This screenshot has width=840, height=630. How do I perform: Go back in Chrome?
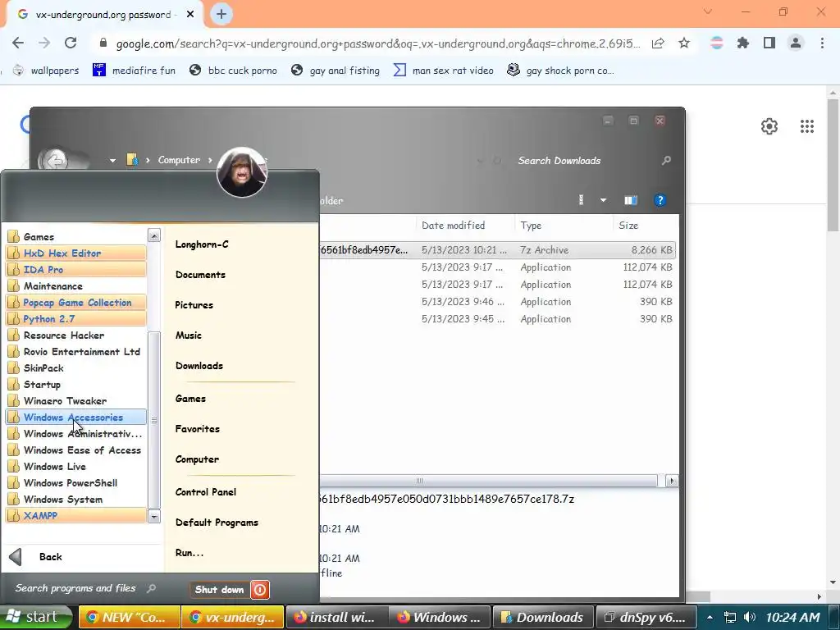click(x=18, y=43)
